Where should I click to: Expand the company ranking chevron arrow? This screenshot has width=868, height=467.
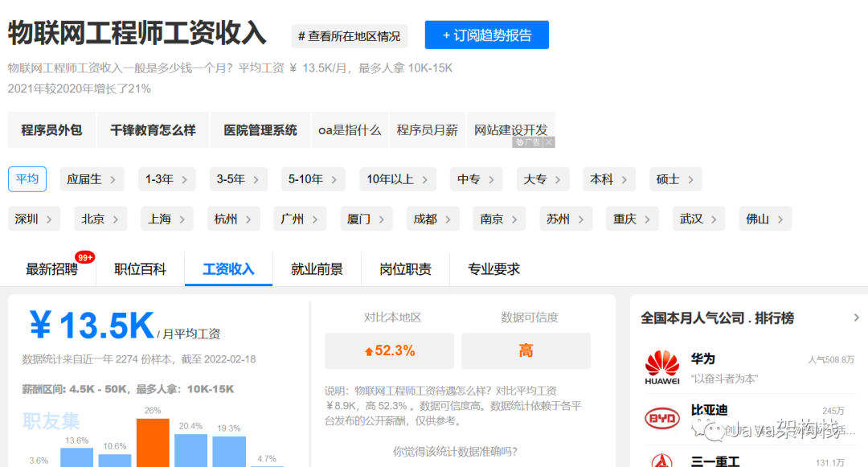coord(857,317)
